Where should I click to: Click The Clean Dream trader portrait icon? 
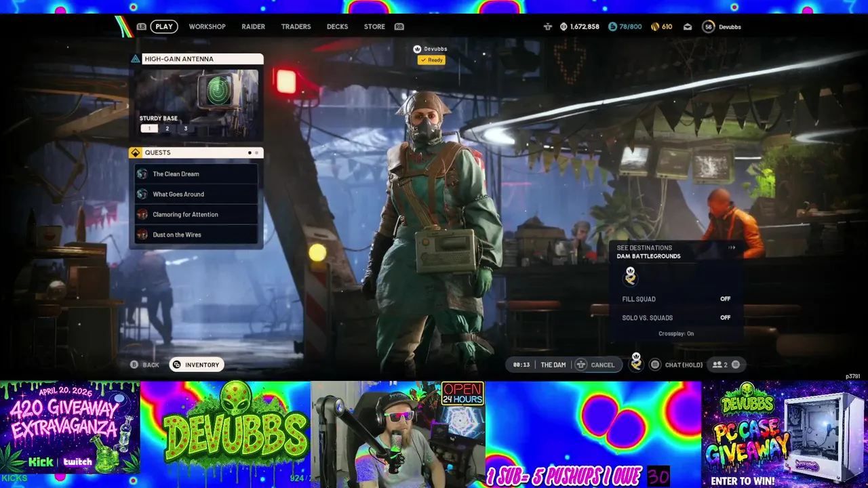[x=142, y=174]
